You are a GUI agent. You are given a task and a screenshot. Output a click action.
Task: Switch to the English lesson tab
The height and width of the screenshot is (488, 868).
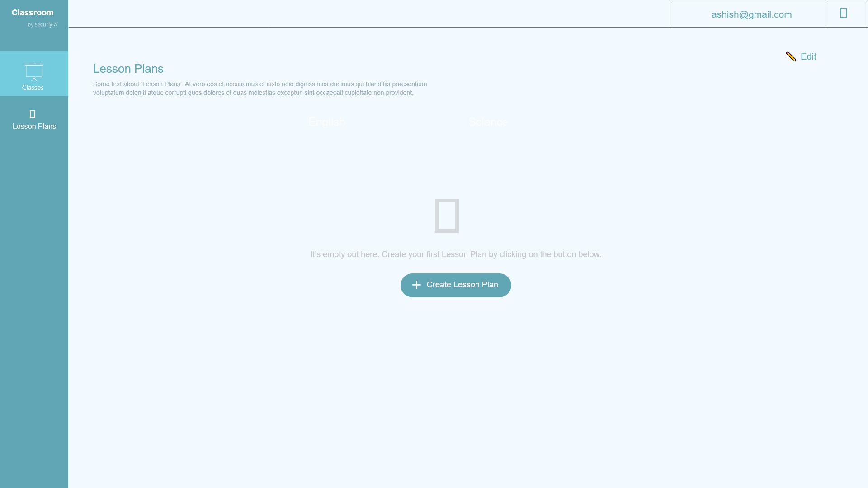tap(326, 122)
